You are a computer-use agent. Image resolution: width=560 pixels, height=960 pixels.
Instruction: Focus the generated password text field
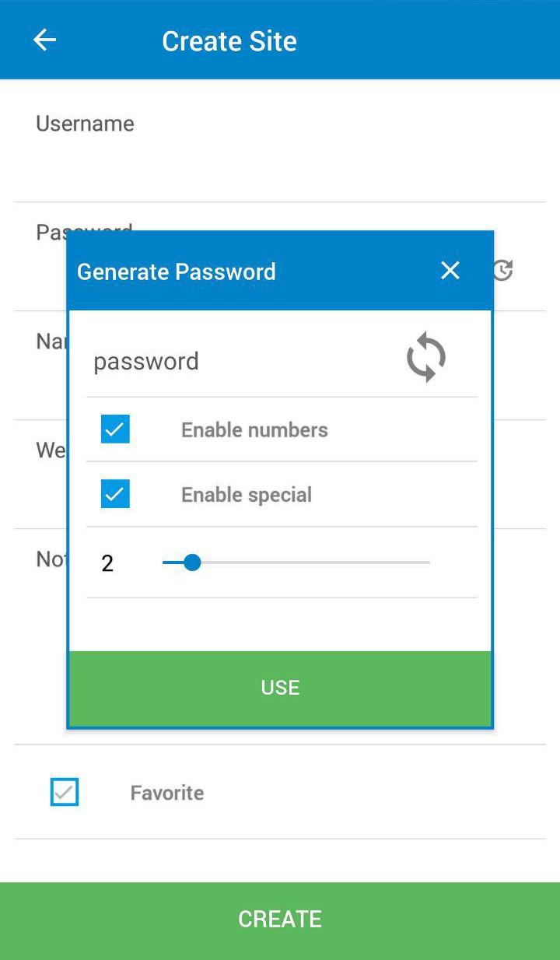coord(241,361)
